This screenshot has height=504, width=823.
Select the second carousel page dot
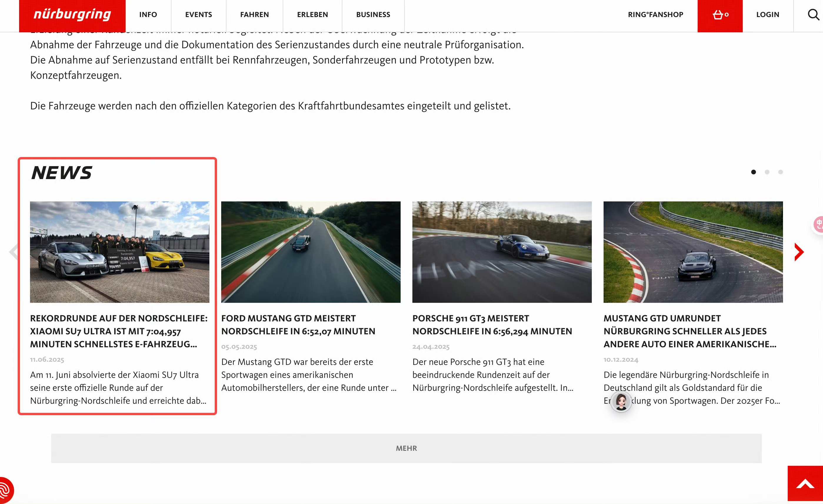click(767, 172)
